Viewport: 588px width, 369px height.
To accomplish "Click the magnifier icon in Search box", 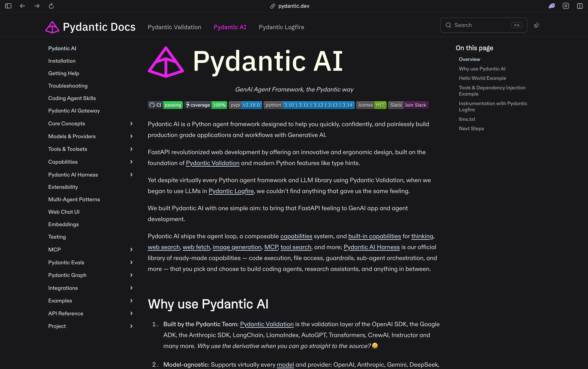I will [448, 25].
